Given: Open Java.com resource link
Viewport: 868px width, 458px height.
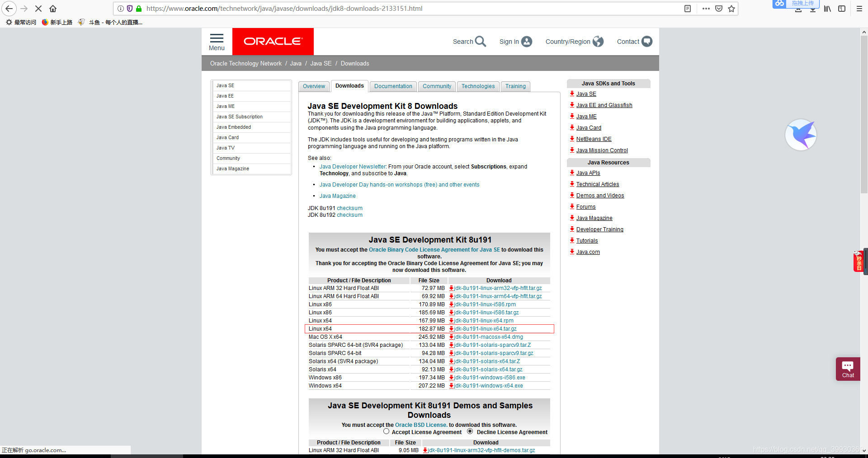Looking at the screenshot, I should 588,252.
